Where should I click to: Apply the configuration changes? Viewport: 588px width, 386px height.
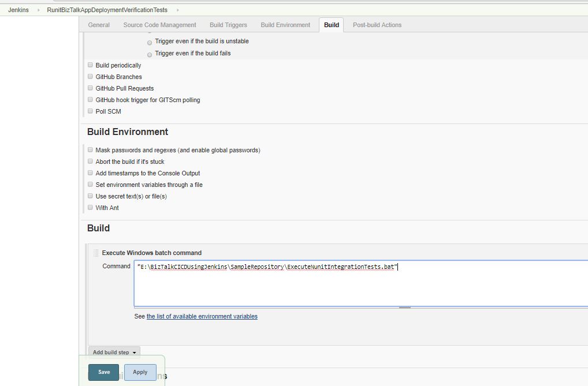[x=140, y=372]
